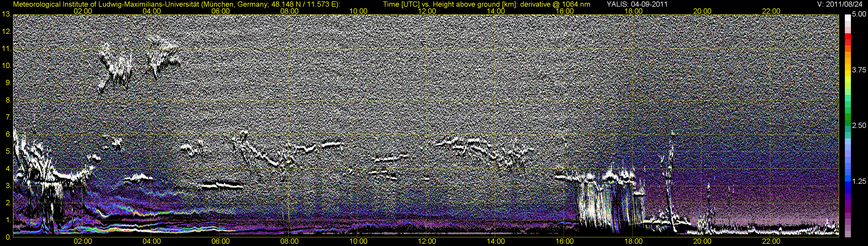The height and width of the screenshot is (246, 868).
Task: Click the 18:00 label on the bottom axis
Action: [x=633, y=241]
